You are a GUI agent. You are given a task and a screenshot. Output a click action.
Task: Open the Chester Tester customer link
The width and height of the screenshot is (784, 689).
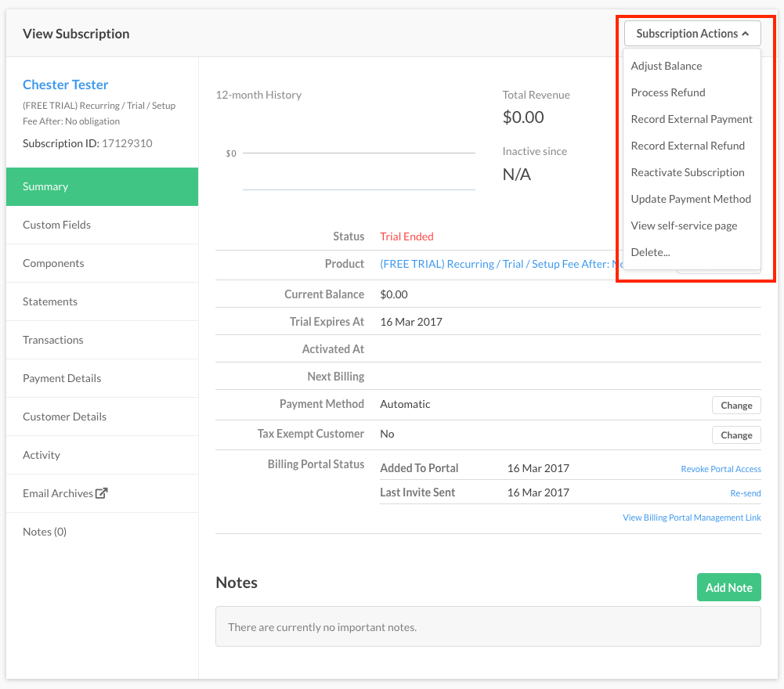pyautogui.click(x=66, y=85)
